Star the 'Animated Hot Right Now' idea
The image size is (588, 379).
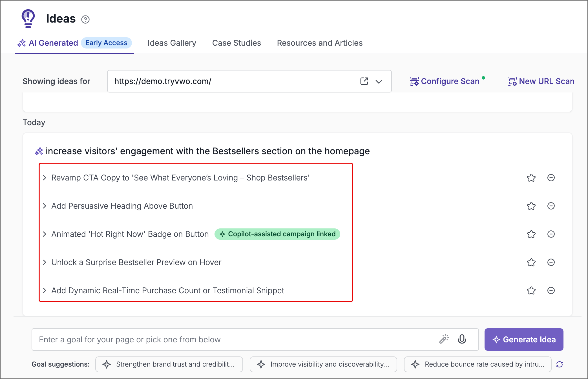(x=531, y=234)
